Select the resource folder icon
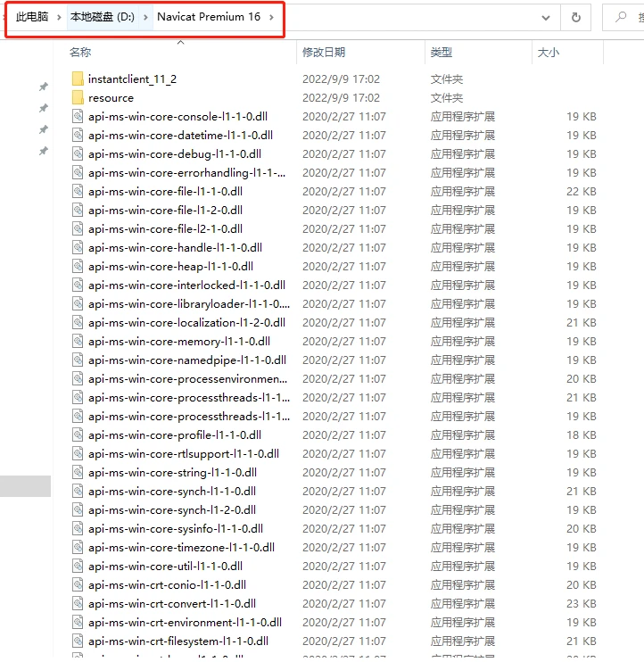 (x=78, y=97)
